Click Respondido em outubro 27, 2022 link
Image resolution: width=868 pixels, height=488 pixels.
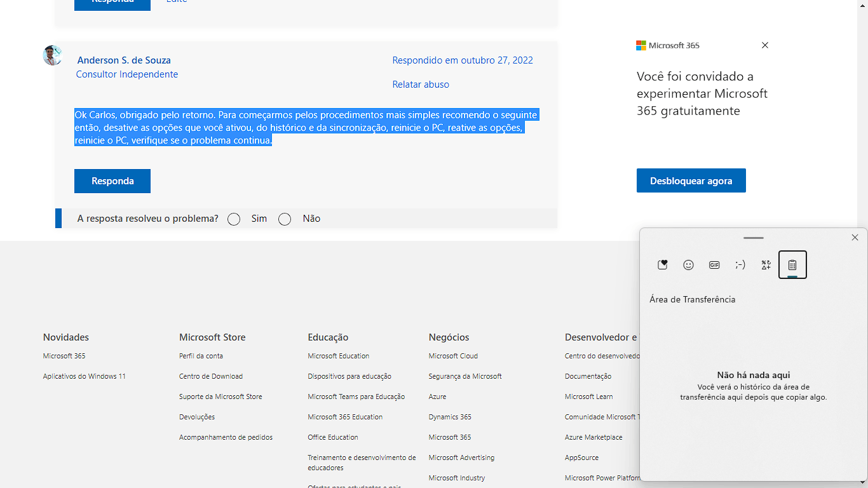(x=463, y=60)
